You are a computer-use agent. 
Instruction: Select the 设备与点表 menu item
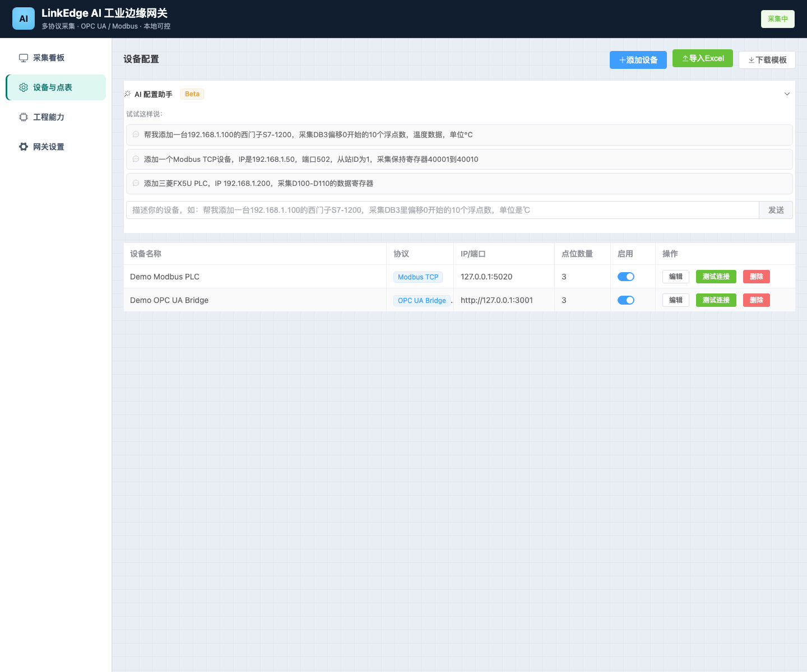pyautogui.click(x=56, y=87)
